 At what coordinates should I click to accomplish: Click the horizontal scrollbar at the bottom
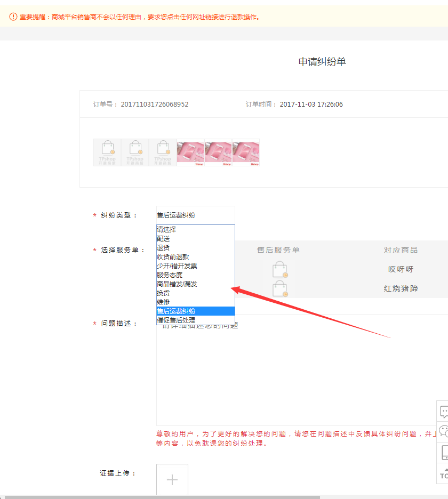pos(160,496)
